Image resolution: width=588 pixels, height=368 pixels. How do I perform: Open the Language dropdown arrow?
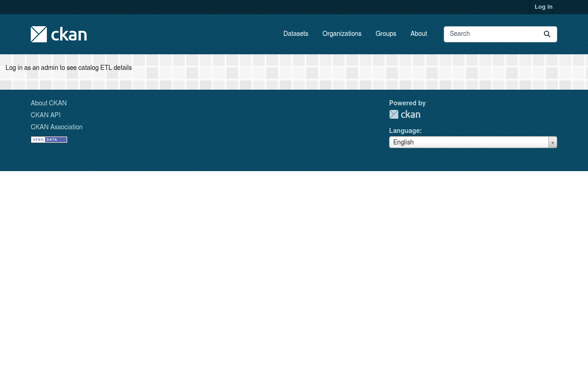[553, 143]
